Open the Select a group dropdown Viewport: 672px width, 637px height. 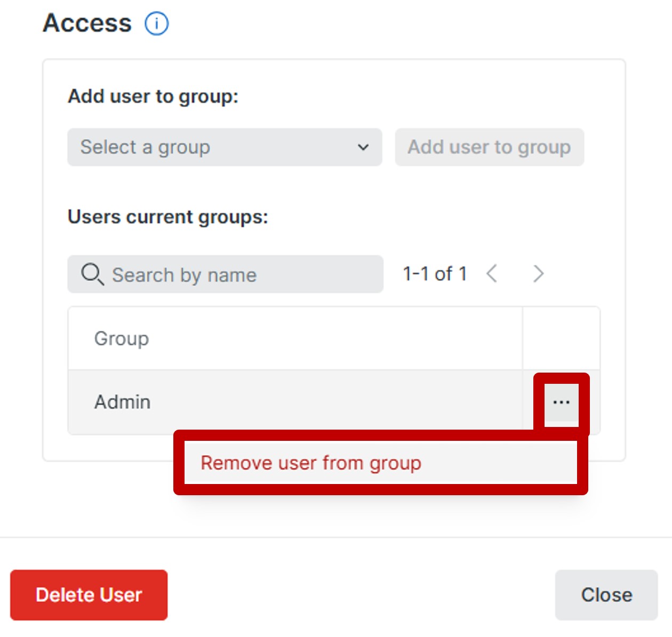(224, 147)
